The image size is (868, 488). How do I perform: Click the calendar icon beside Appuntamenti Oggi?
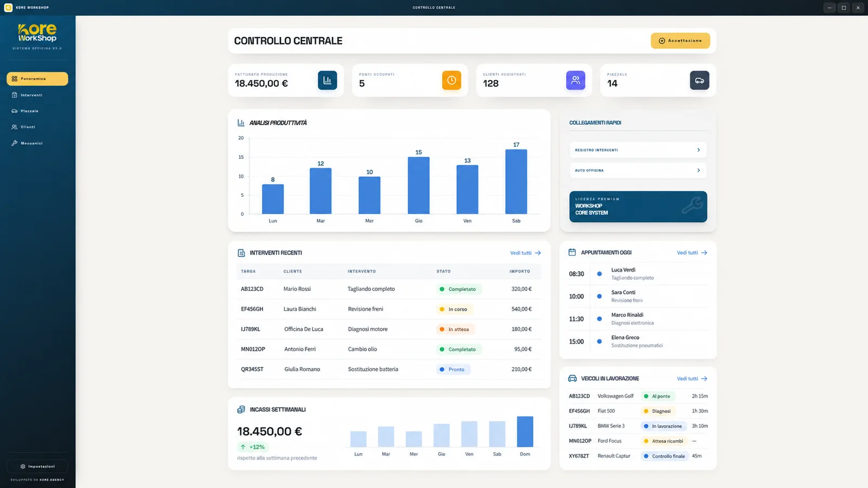[572, 252]
